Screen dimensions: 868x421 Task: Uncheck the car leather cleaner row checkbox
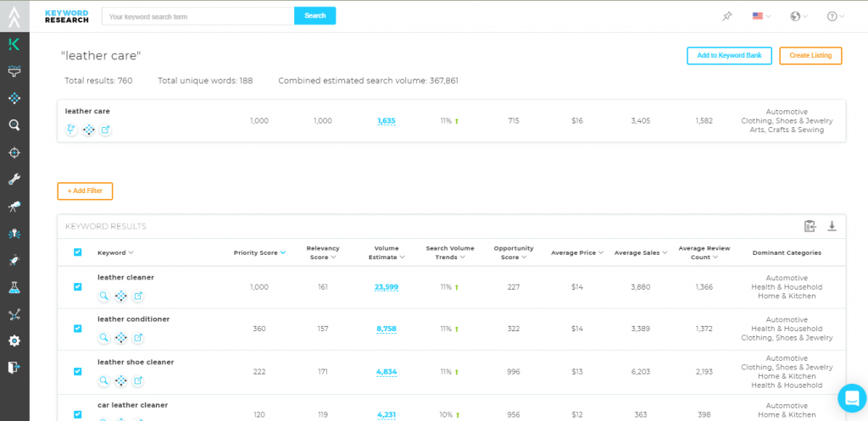77,414
